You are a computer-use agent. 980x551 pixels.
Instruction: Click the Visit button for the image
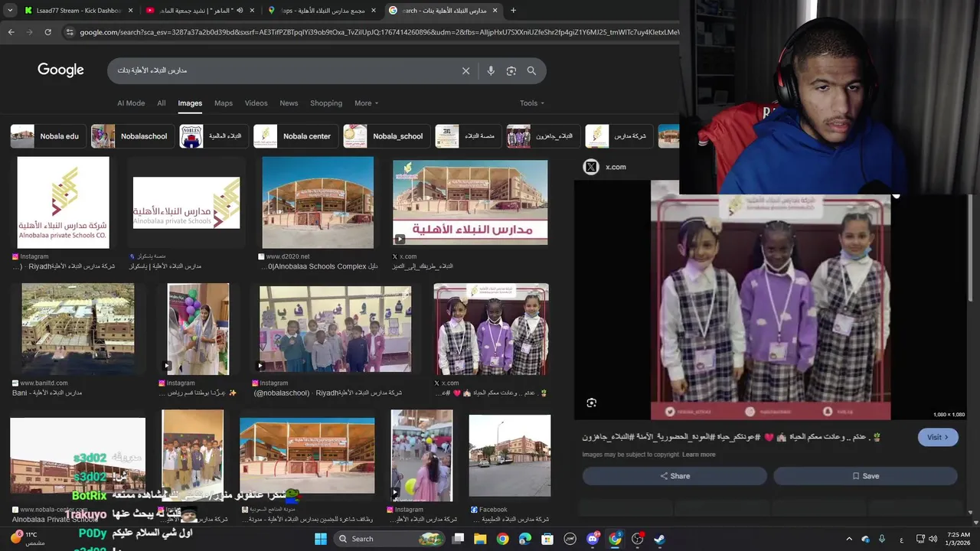pyautogui.click(x=938, y=437)
